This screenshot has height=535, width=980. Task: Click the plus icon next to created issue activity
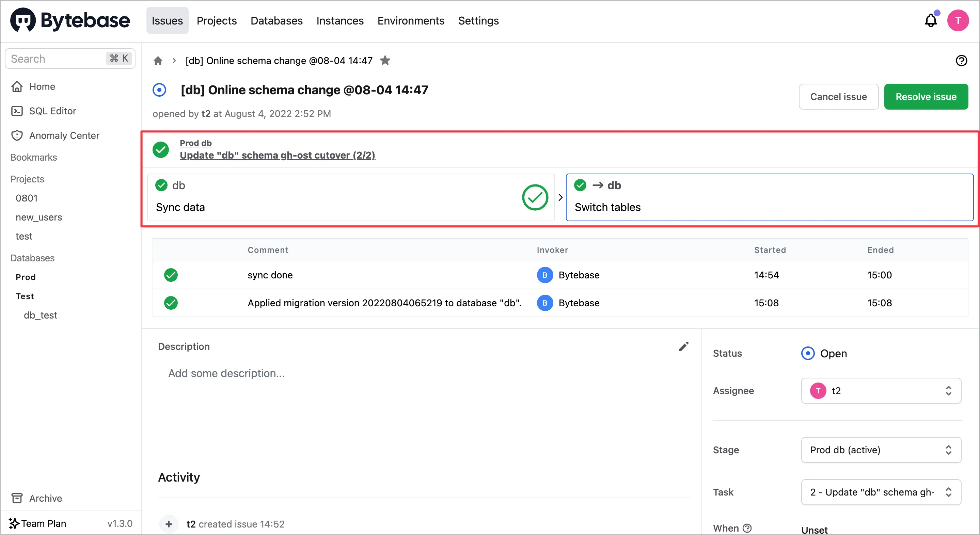coord(169,524)
